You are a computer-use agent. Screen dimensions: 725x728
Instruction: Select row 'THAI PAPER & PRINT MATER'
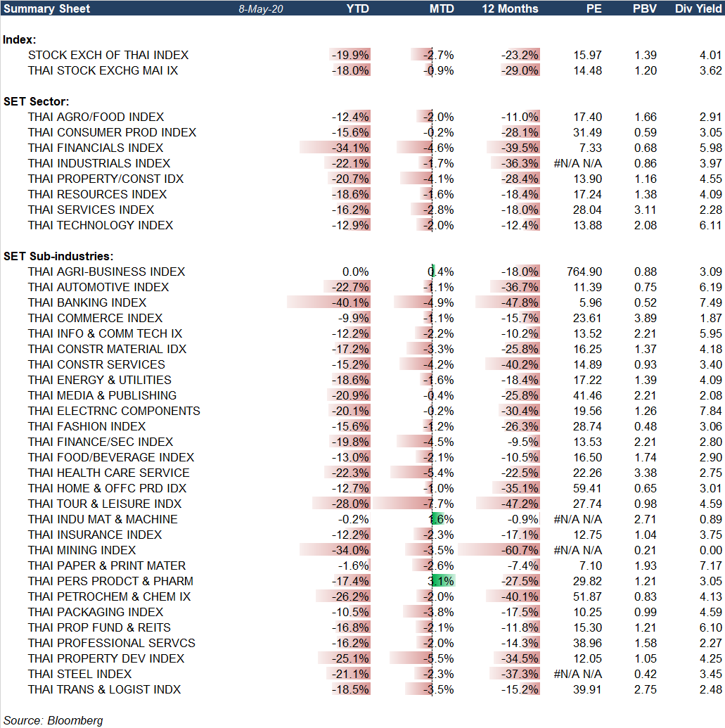[x=363, y=566]
